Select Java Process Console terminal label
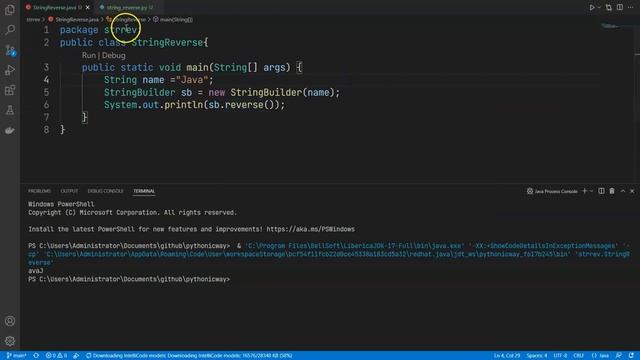Screen dimensions: 640x360 pos(552,191)
